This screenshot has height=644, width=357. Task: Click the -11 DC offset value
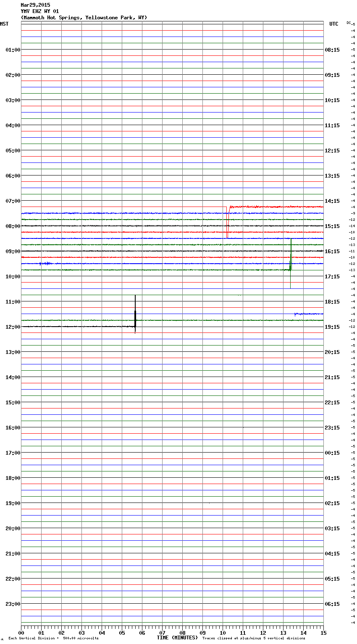coord(352,251)
